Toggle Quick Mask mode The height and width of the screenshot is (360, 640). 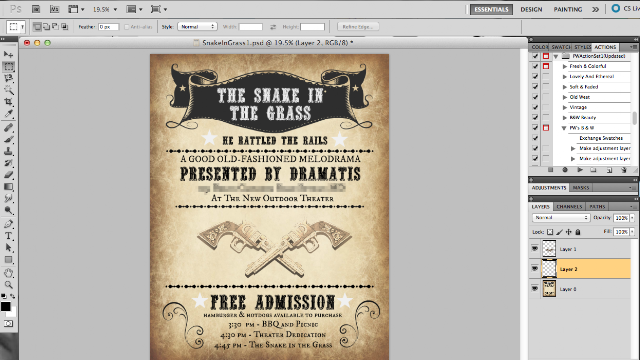tap(8, 324)
